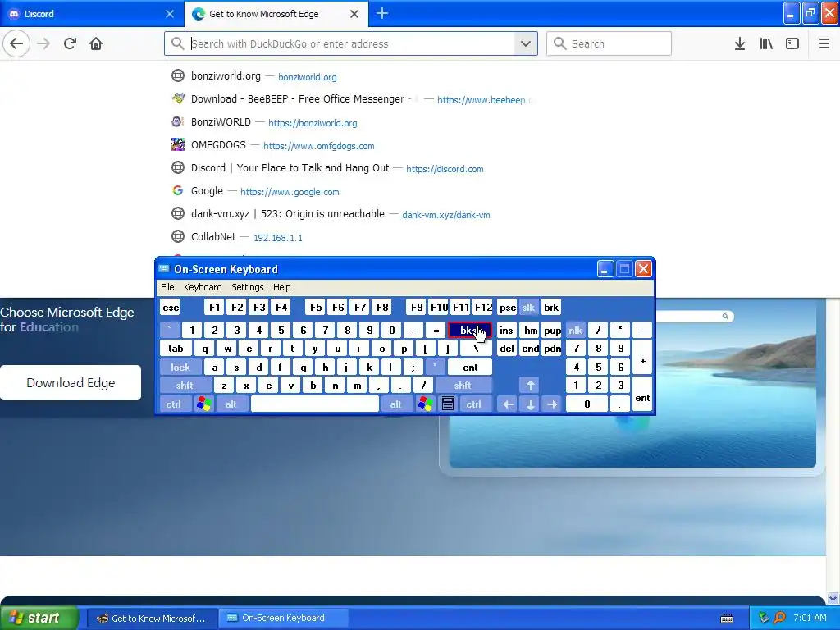Click the tab key on keyboard
Image resolution: width=840 pixels, height=630 pixels.
(x=176, y=349)
